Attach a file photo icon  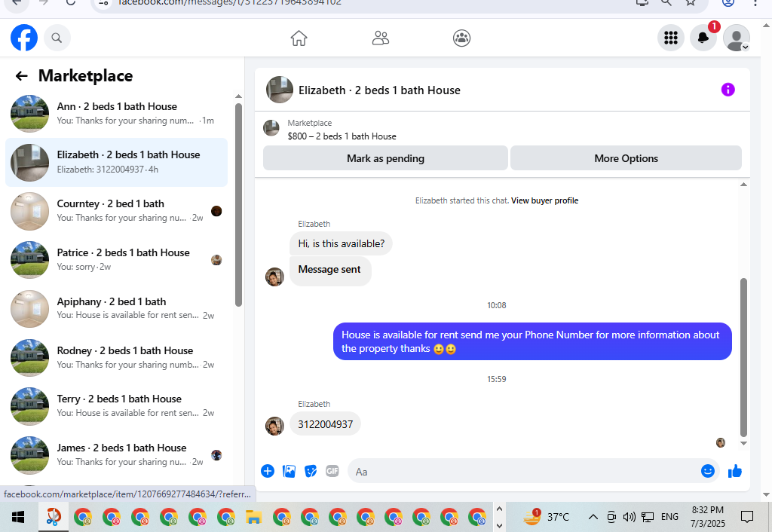click(x=289, y=471)
